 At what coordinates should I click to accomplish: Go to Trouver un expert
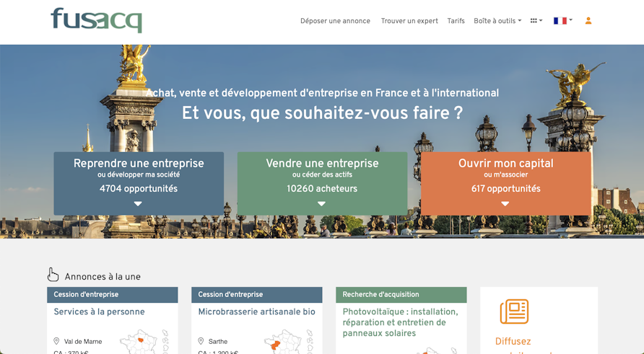point(409,21)
